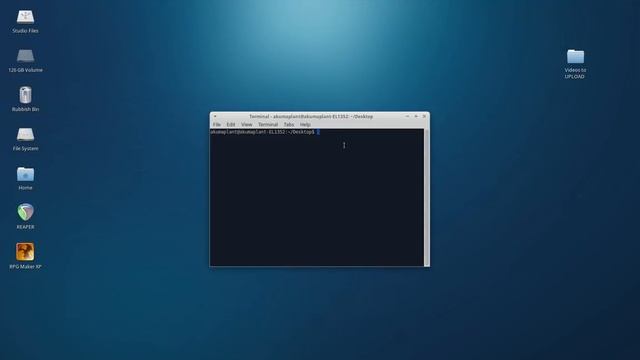Open the Terminal menu in menubar
This screenshot has width=640, height=360.
268,124
